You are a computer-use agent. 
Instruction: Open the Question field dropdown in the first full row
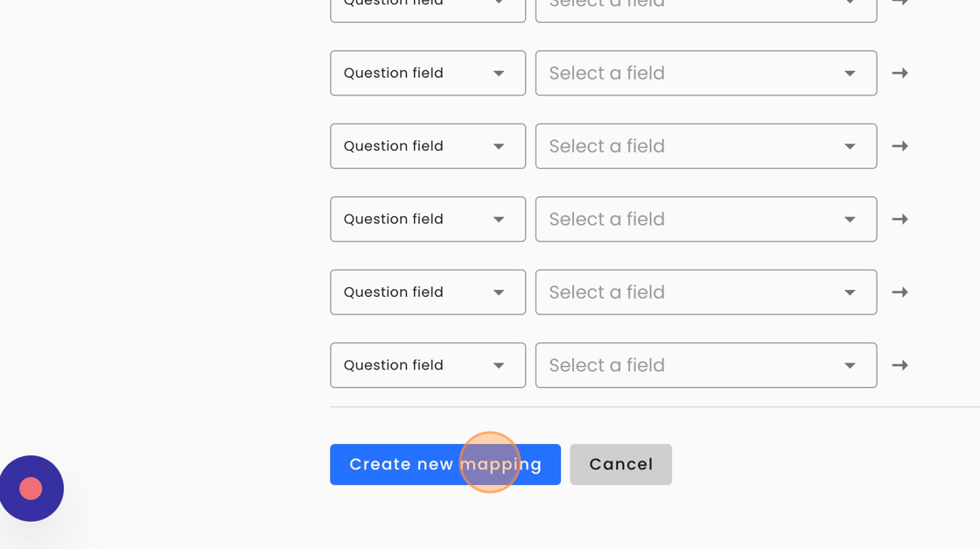[x=427, y=73]
